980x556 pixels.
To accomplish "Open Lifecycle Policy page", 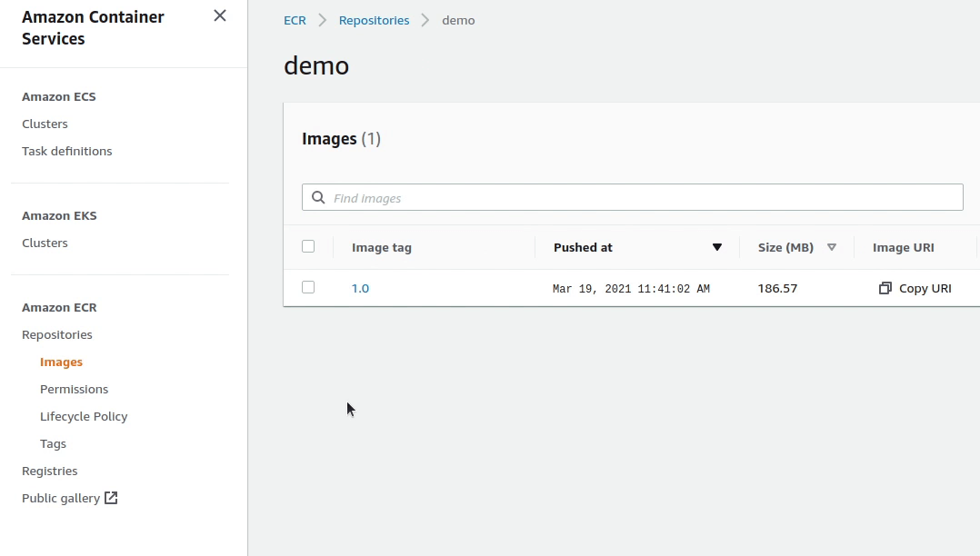I will click(x=84, y=416).
